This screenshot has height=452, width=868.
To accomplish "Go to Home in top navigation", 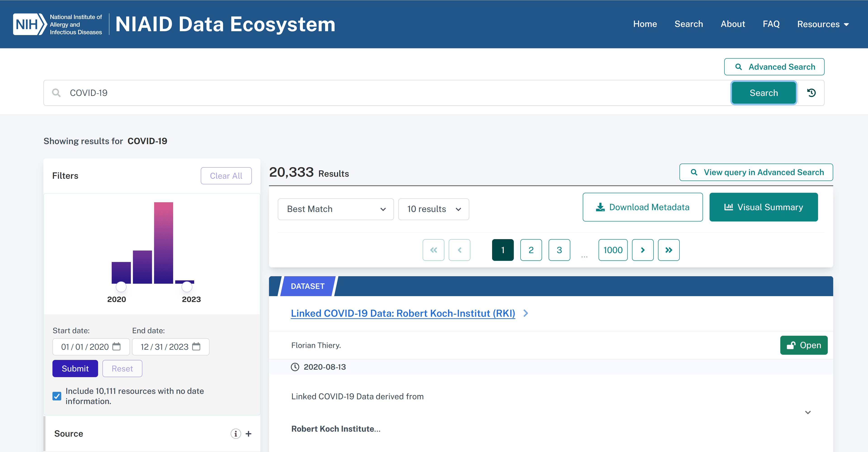I will (645, 24).
